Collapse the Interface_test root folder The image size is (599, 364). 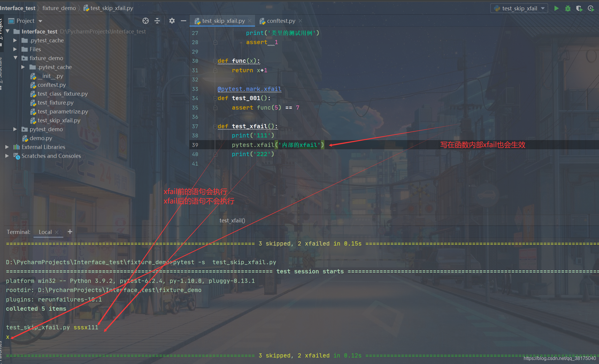pyautogui.click(x=8, y=31)
